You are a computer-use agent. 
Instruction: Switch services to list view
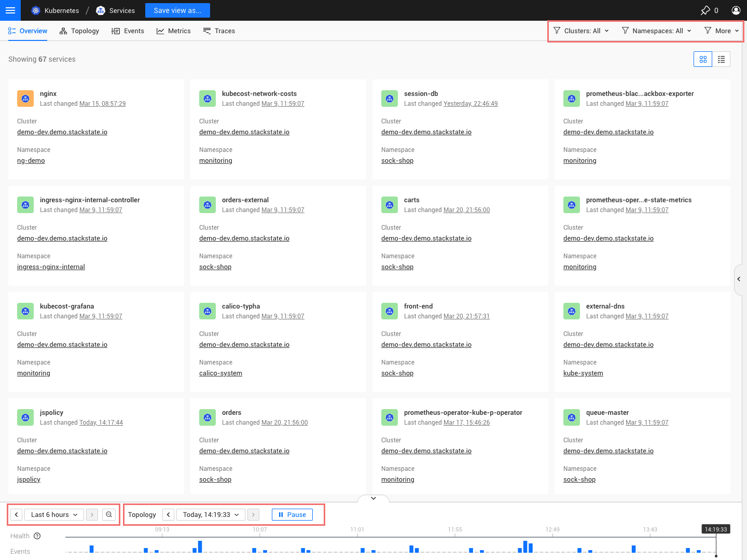(721, 59)
